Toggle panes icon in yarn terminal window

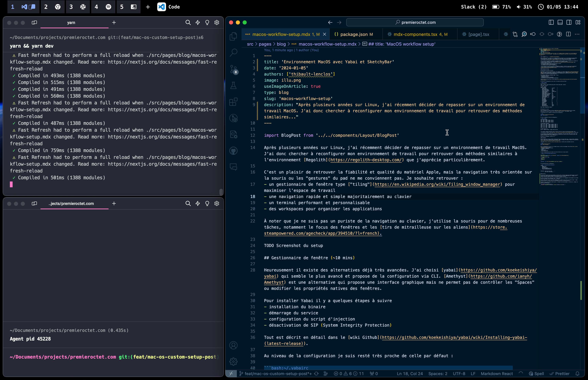click(34, 22)
